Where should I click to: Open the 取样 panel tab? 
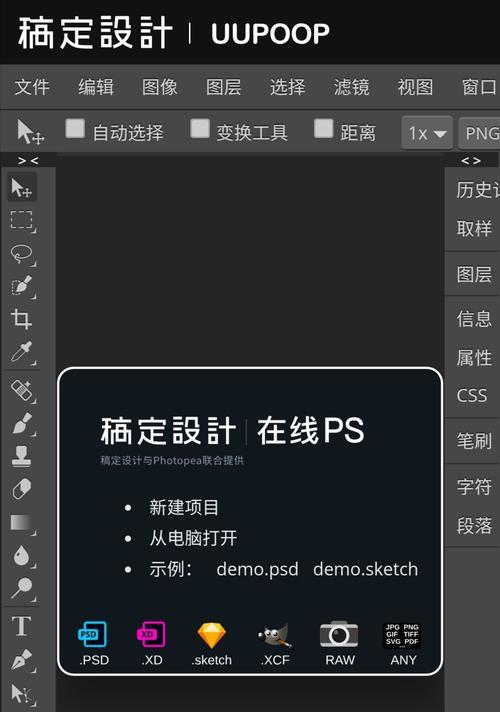[474, 228]
